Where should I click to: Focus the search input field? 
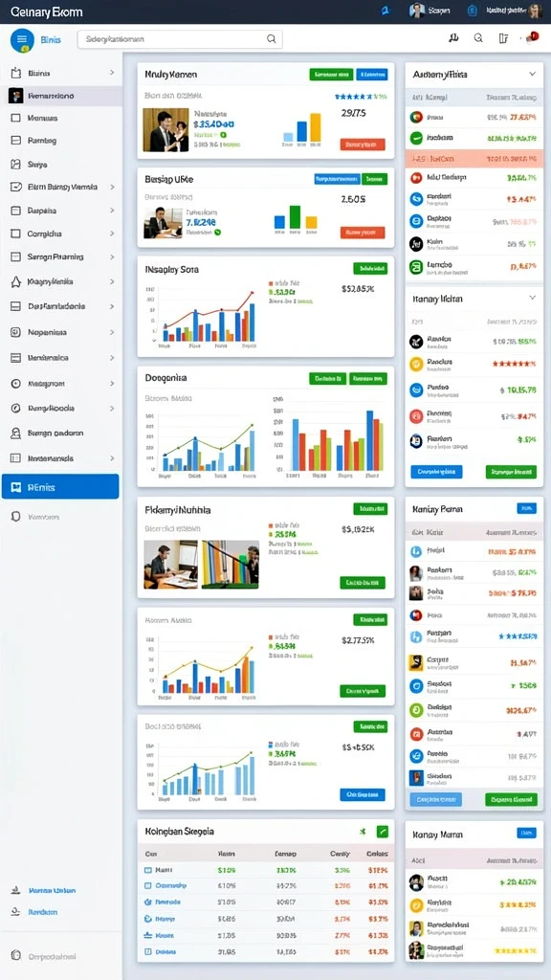click(180, 38)
